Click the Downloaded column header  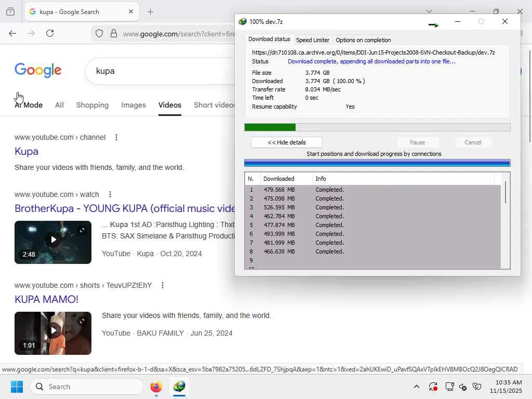pyautogui.click(x=286, y=179)
